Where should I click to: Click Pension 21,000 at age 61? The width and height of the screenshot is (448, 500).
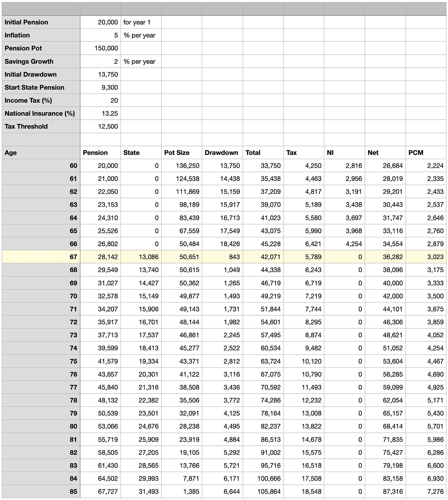[100, 179]
